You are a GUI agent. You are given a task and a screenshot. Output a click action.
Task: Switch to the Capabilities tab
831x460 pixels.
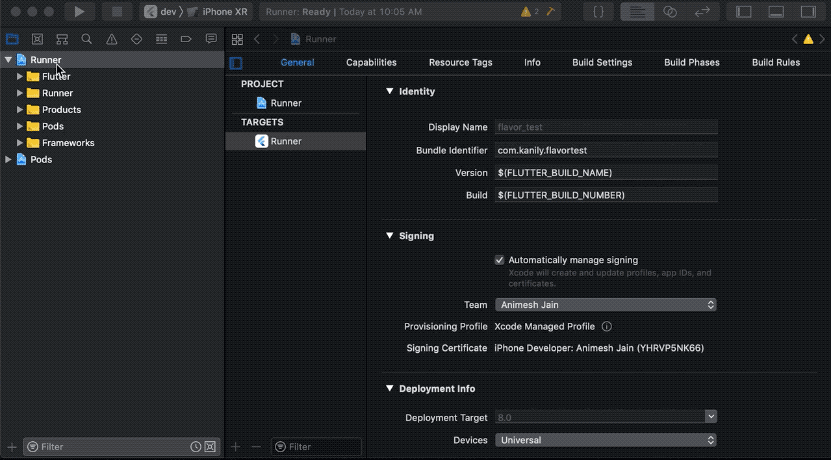click(x=371, y=63)
